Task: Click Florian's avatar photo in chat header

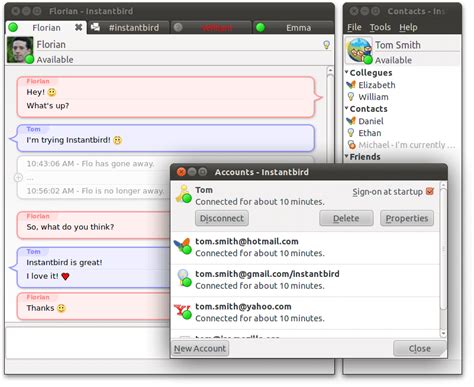Action: tap(20, 50)
